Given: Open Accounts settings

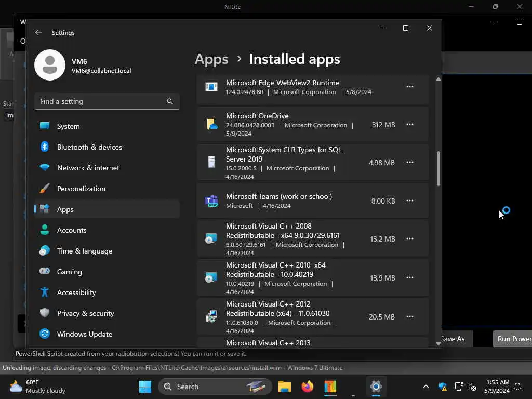Looking at the screenshot, I should pos(107,230).
